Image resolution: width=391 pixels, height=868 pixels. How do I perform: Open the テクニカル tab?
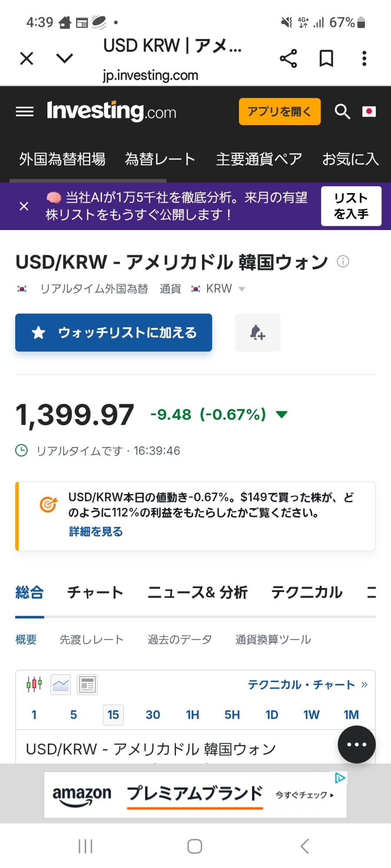(307, 592)
